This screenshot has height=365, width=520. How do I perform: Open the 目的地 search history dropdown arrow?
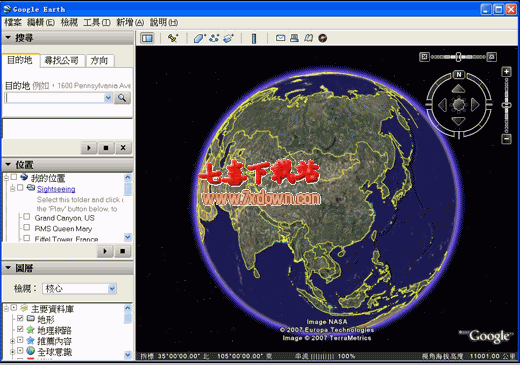pos(108,98)
